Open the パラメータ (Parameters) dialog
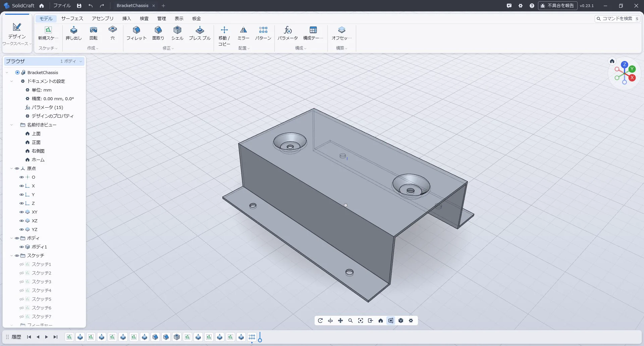644x346 pixels. tap(288, 33)
